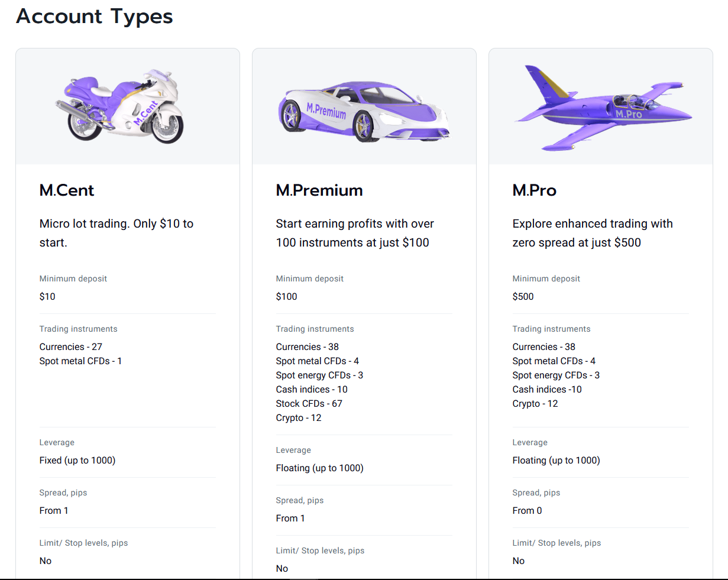Select the M.Premium account title
The image size is (728, 580).
(319, 190)
